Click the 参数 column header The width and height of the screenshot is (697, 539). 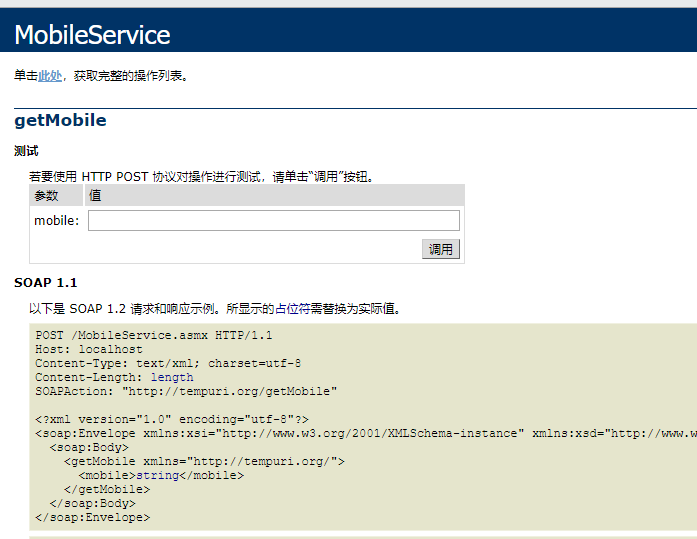point(47,196)
